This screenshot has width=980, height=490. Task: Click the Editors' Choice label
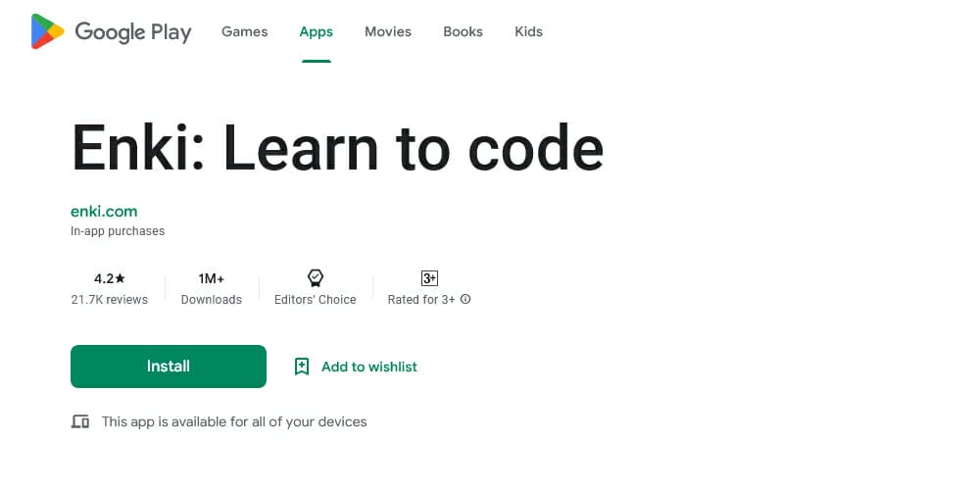click(316, 299)
